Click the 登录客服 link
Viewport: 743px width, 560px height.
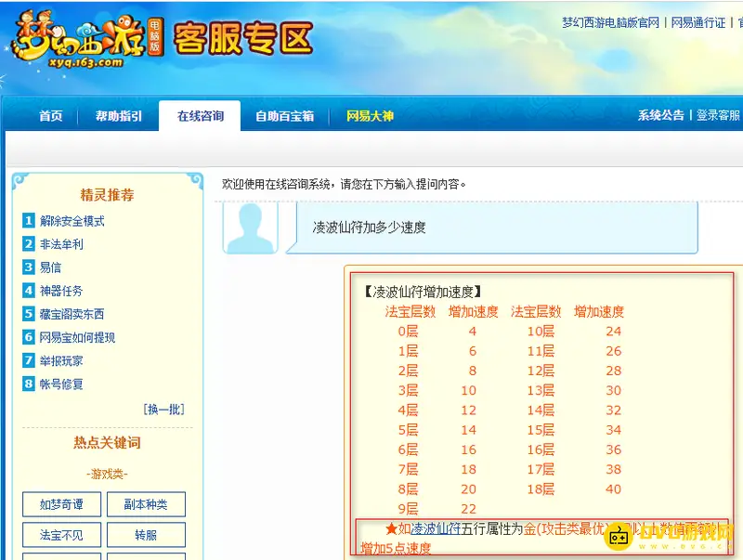coord(718,115)
